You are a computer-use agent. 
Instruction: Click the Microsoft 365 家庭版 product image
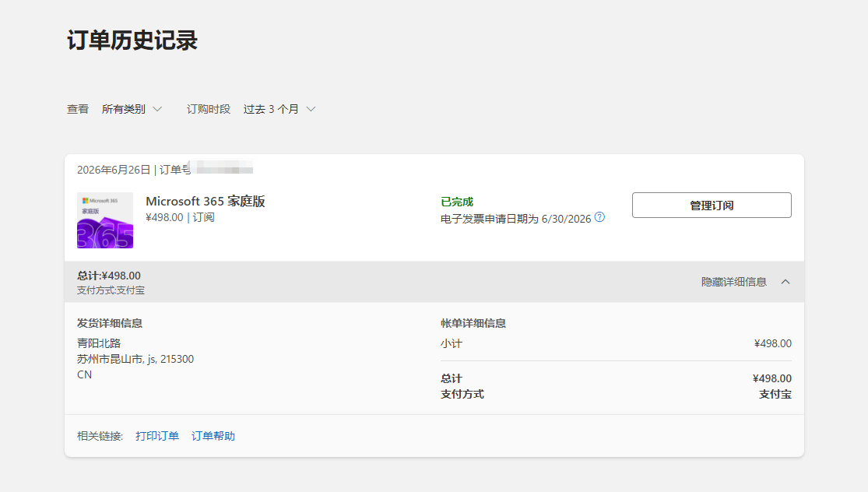point(105,220)
